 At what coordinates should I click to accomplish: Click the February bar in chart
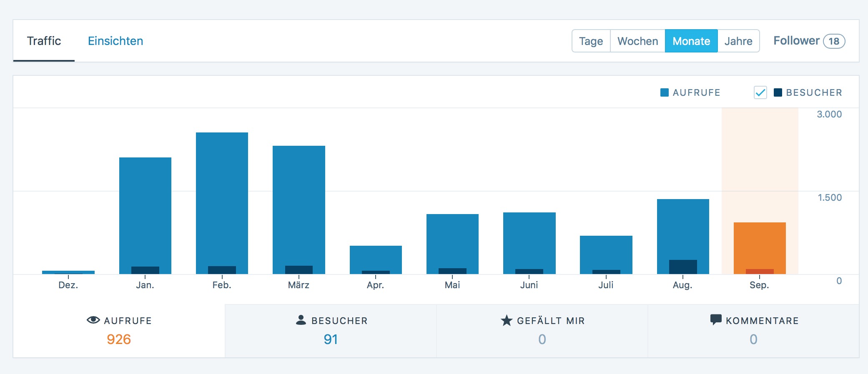[x=222, y=200]
